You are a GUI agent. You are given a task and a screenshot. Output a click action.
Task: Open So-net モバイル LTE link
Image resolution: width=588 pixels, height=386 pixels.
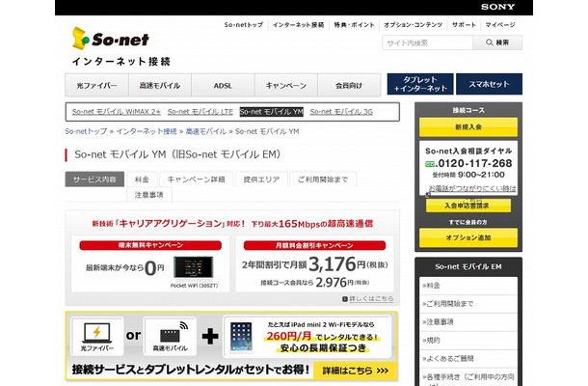(200, 112)
